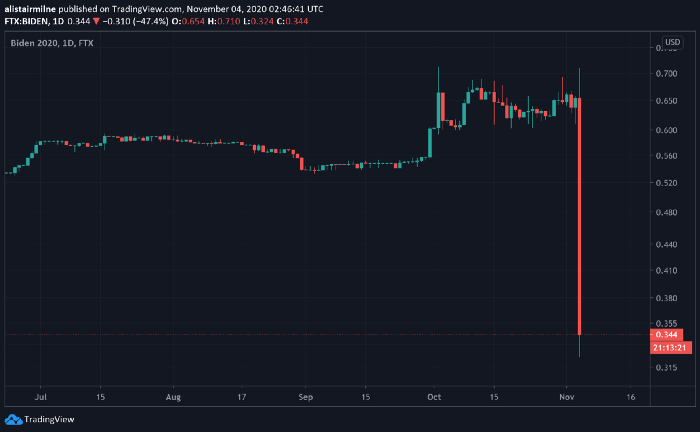Click the Aug label on time axis

pos(173,397)
